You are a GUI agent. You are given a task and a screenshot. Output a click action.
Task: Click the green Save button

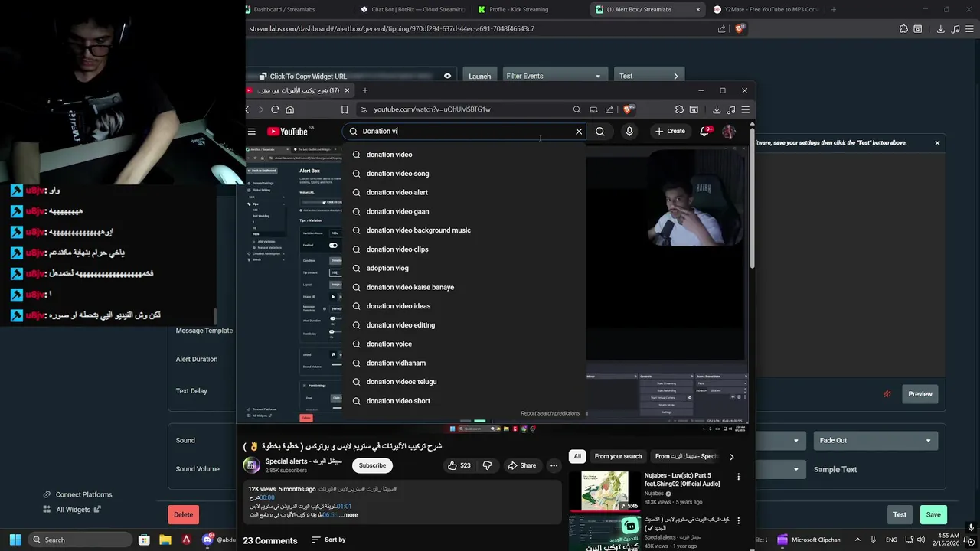[x=933, y=515]
